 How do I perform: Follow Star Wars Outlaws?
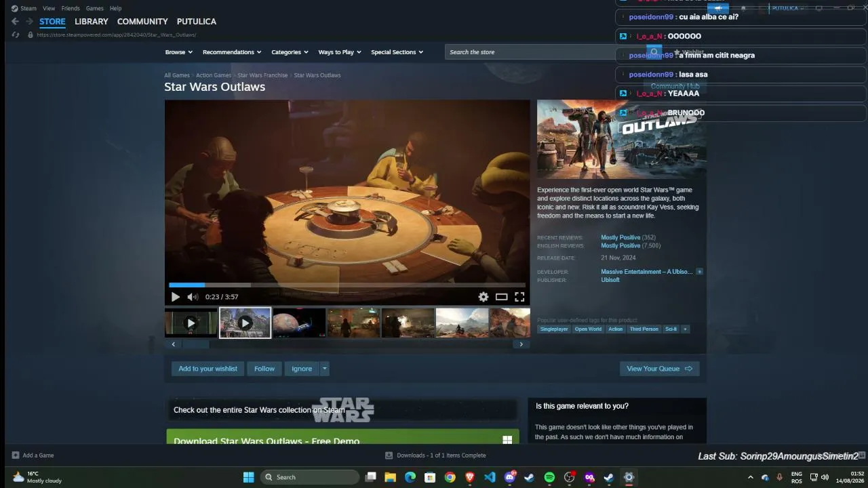(x=264, y=369)
